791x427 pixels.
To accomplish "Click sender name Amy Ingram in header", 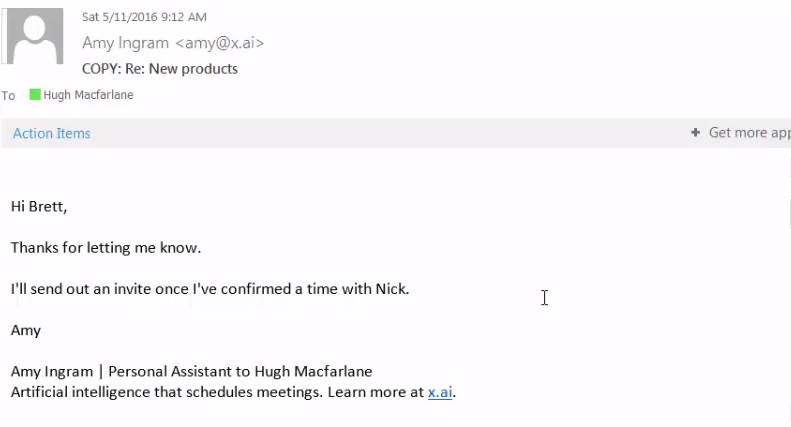I will pyautogui.click(x=127, y=43).
